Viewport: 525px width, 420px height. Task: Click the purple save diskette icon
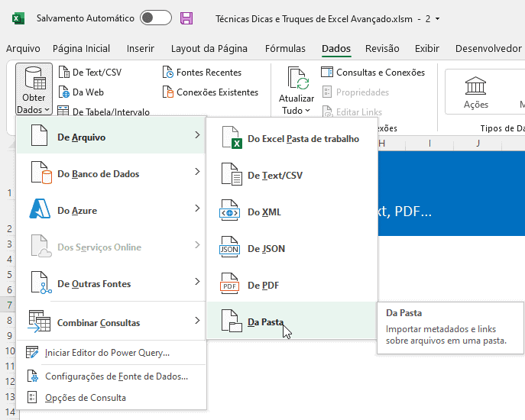click(186, 18)
